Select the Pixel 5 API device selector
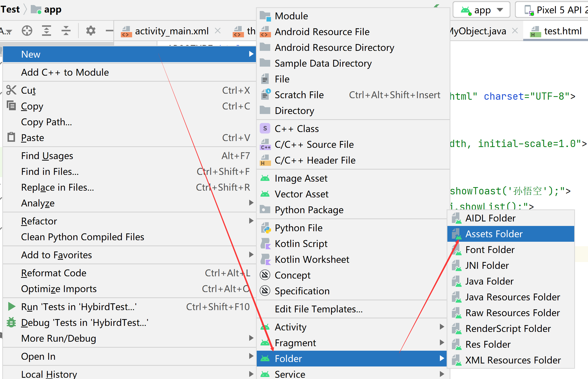 [558, 10]
